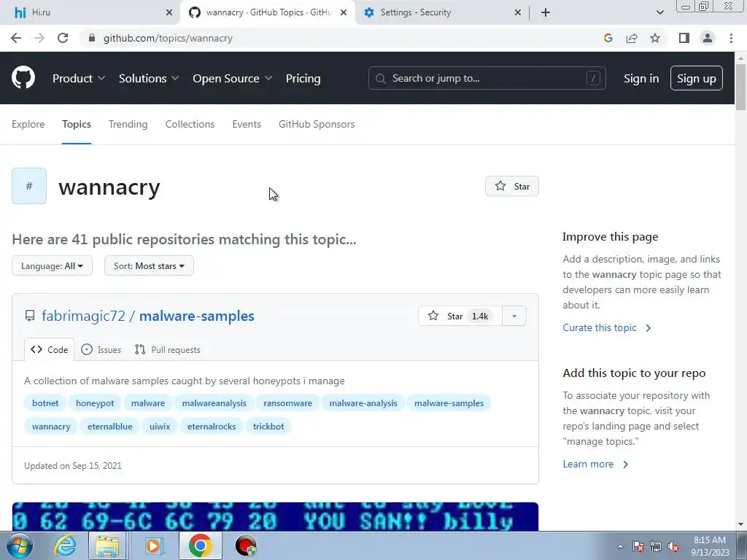Click the share page icon
Viewport: 747px width, 560px height.
tap(632, 38)
